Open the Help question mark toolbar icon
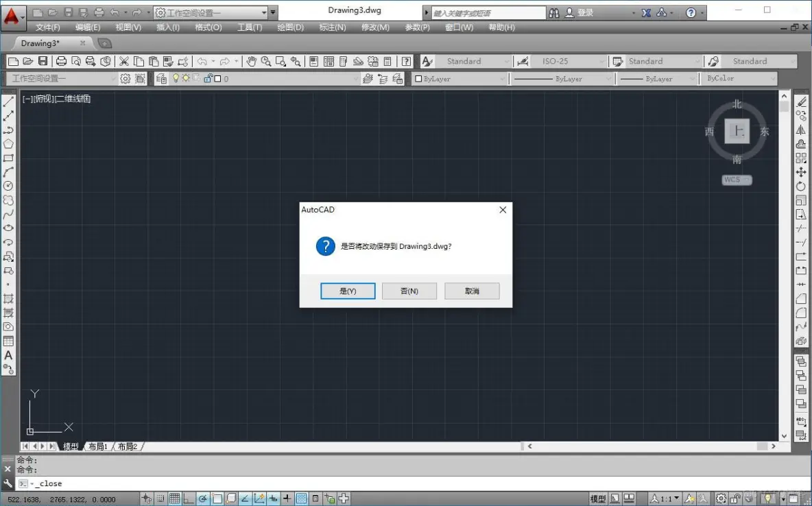 click(x=406, y=62)
